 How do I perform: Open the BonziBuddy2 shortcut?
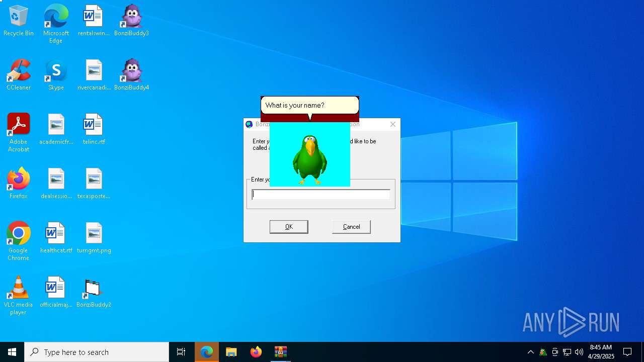94,293
